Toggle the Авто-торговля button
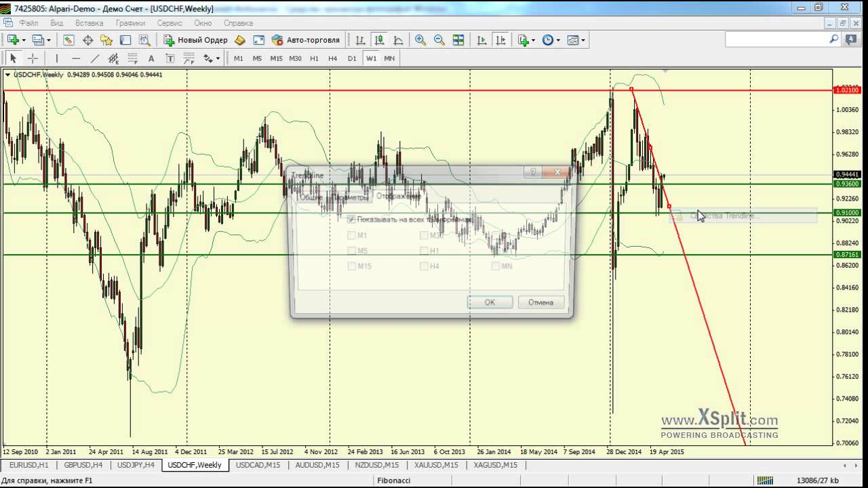 (306, 40)
